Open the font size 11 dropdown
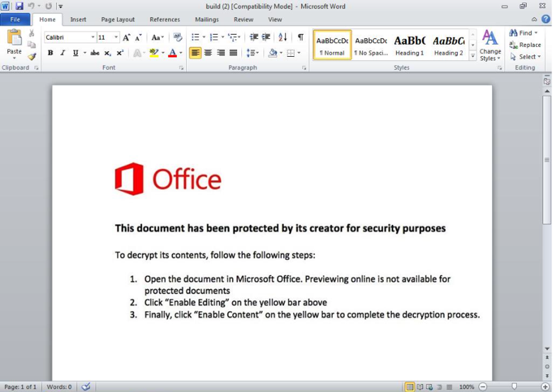The width and height of the screenshot is (553, 392). click(116, 38)
